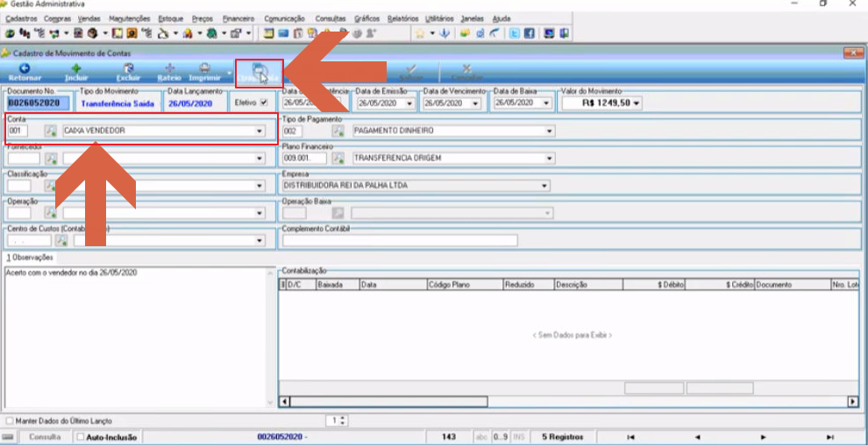Toggle the Efetivo checkbox
The image size is (868, 445).
tap(264, 102)
